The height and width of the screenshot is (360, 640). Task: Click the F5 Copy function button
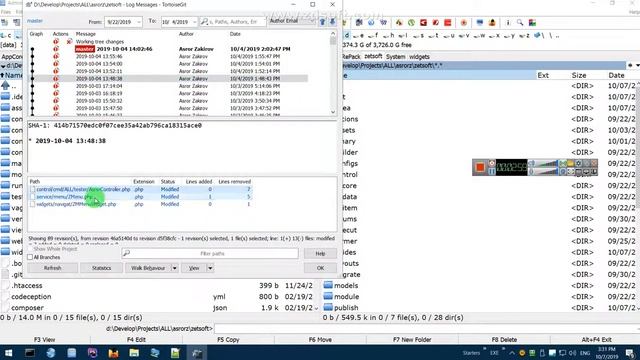228,340
